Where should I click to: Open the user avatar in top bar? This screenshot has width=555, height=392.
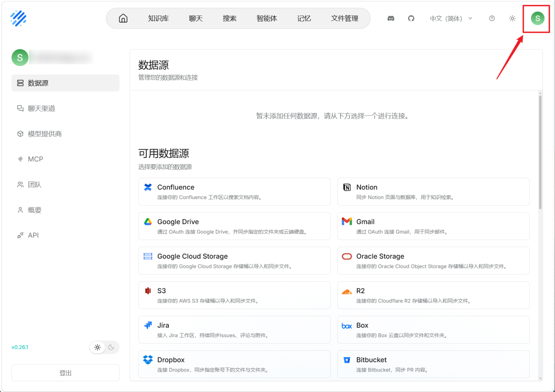[x=538, y=18]
